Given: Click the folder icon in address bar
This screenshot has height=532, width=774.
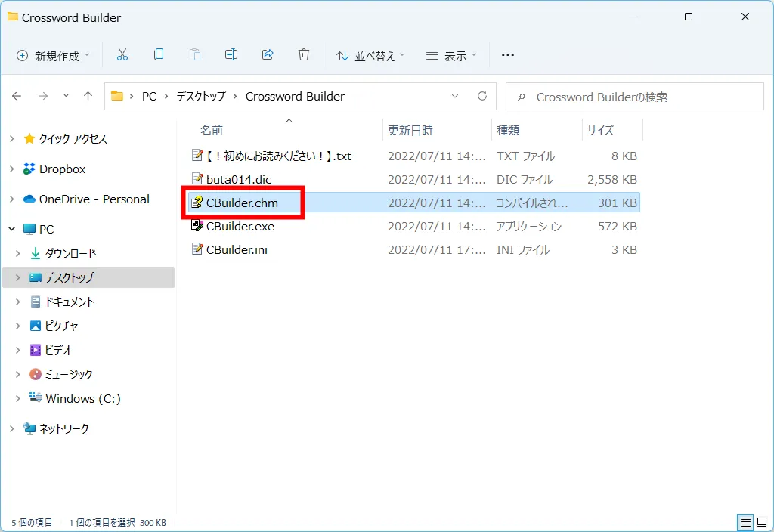Looking at the screenshot, I should coord(117,96).
